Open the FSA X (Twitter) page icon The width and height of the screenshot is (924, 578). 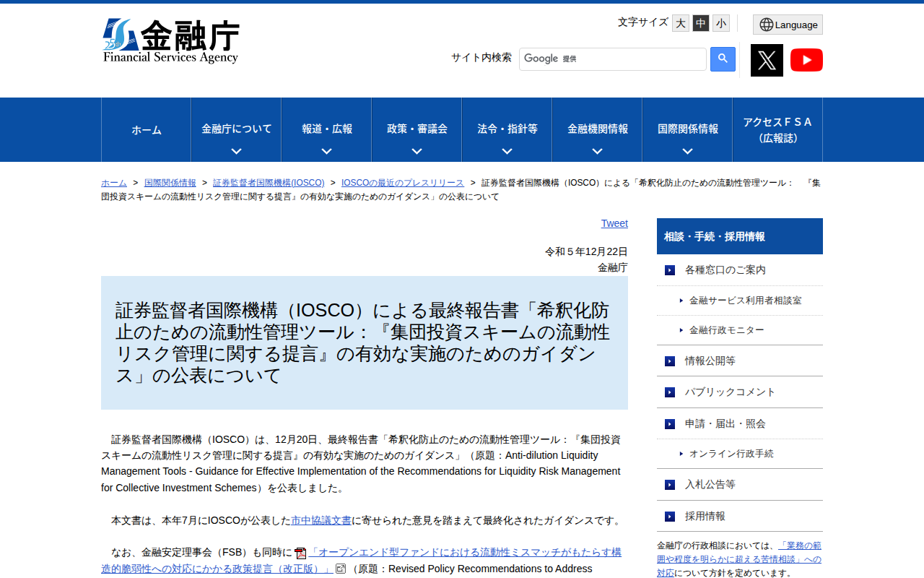(767, 60)
